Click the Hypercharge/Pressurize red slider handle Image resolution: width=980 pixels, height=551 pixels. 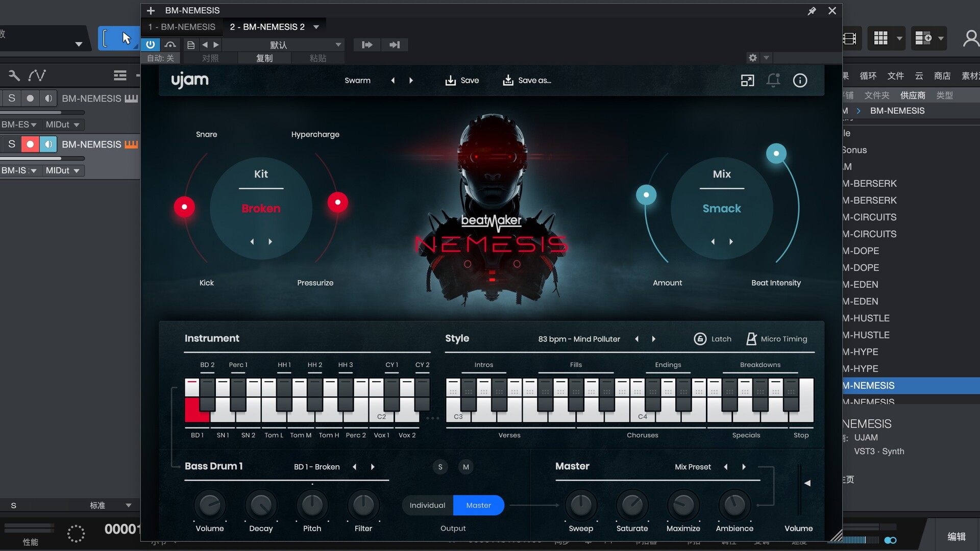[337, 202]
